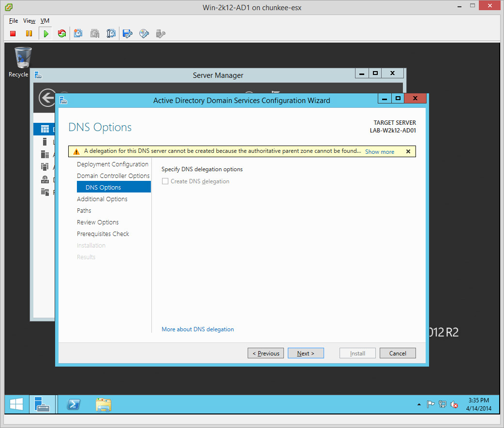This screenshot has height=428, width=504.
Task: Open the Snapshot Manager icon
Action: pyautogui.click(x=111, y=33)
